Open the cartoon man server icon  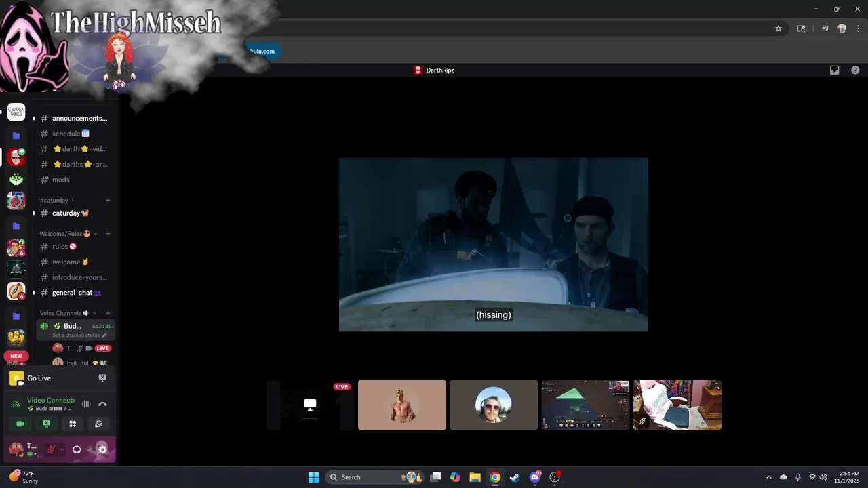pyautogui.click(x=16, y=247)
